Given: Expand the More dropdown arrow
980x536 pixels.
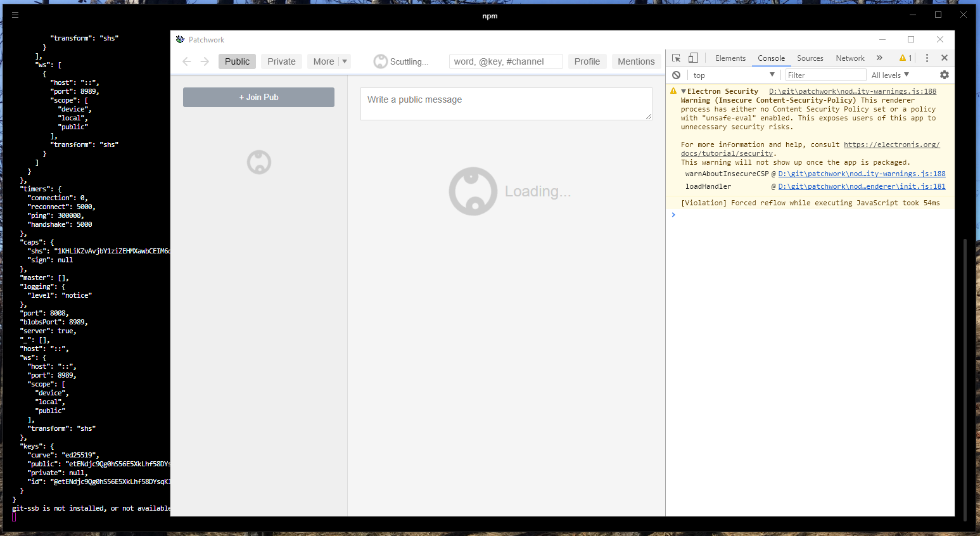Looking at the screenshot, I should tap(345, 61).
